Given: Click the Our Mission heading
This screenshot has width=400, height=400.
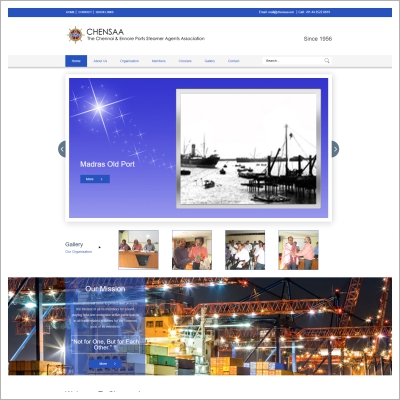Looking at the screenshot, I should coord(105,289).
